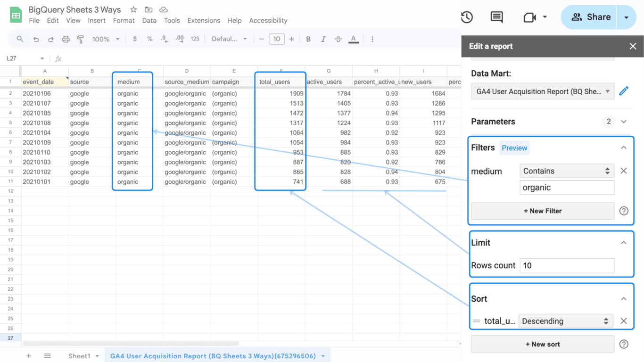The image size is (644, 362).
Task: Open more number formats 123
Action: point(195,39)
